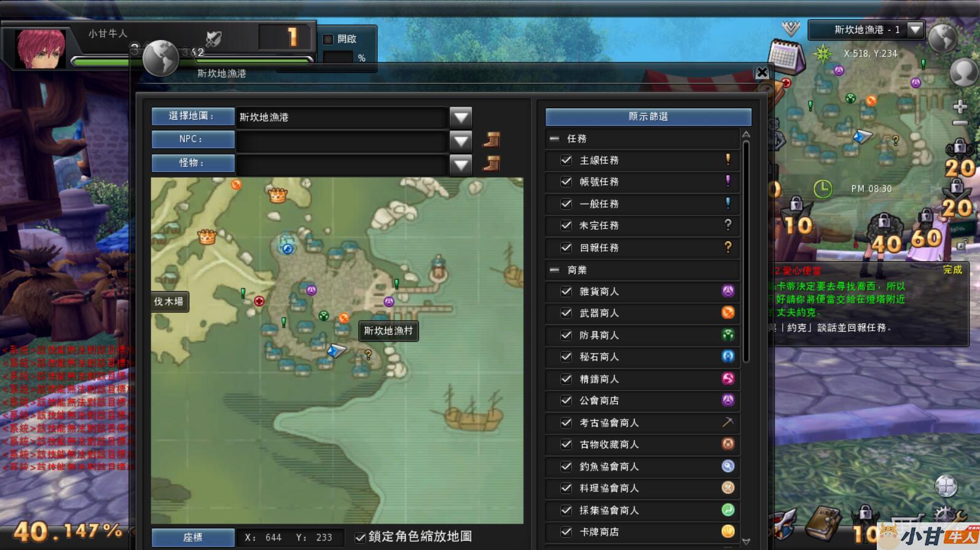Click the crown marker on the map
The width and height of the screenshot is (980, 550).
(278, 195)
